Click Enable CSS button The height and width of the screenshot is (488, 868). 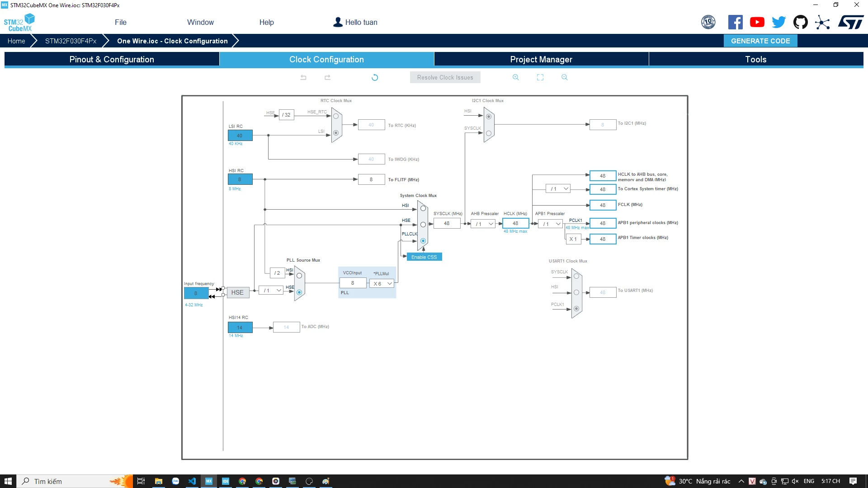(424, 257)
